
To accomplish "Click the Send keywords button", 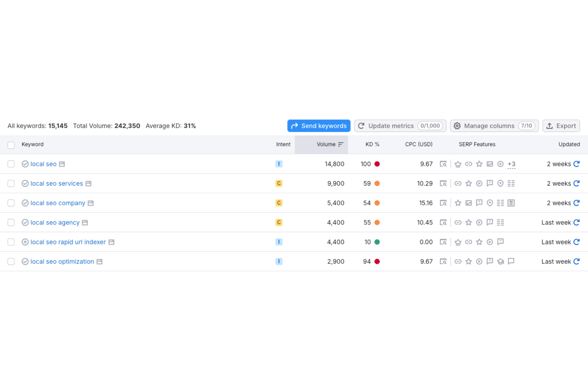I will [x=318, y=126].
